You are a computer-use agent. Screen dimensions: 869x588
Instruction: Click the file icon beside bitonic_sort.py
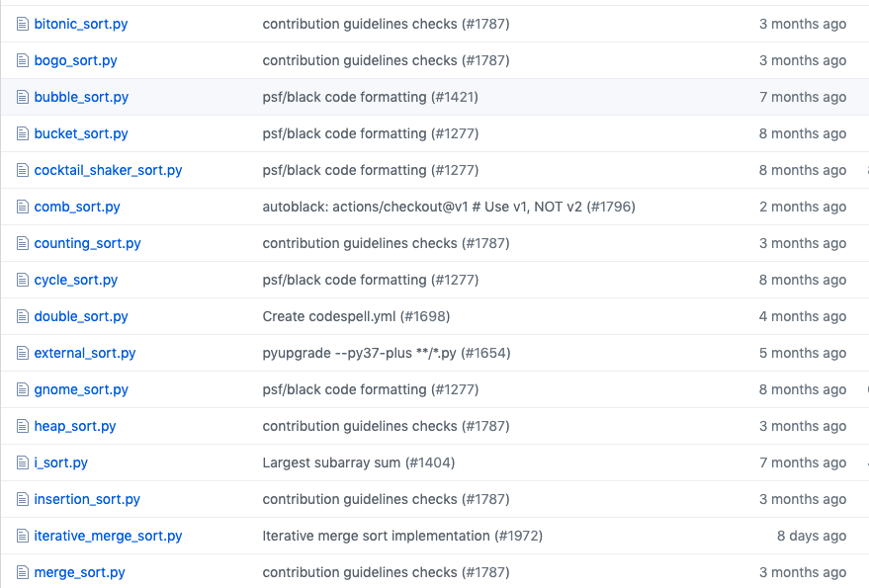[x=22, y=24]
